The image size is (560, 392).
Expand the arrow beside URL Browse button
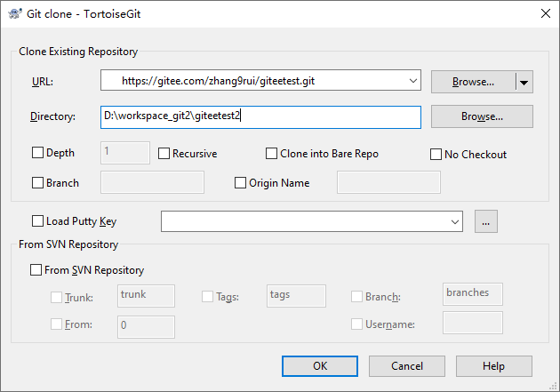click(524, 82)
